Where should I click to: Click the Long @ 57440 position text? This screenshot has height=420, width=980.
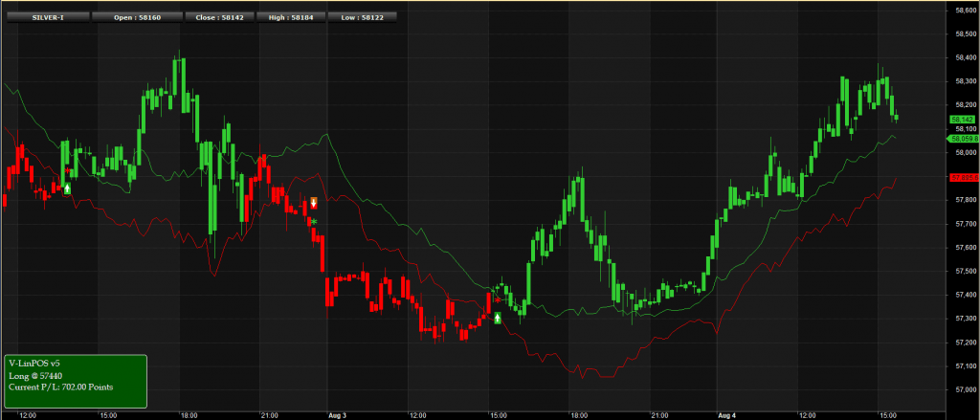(x=35, y=376)
